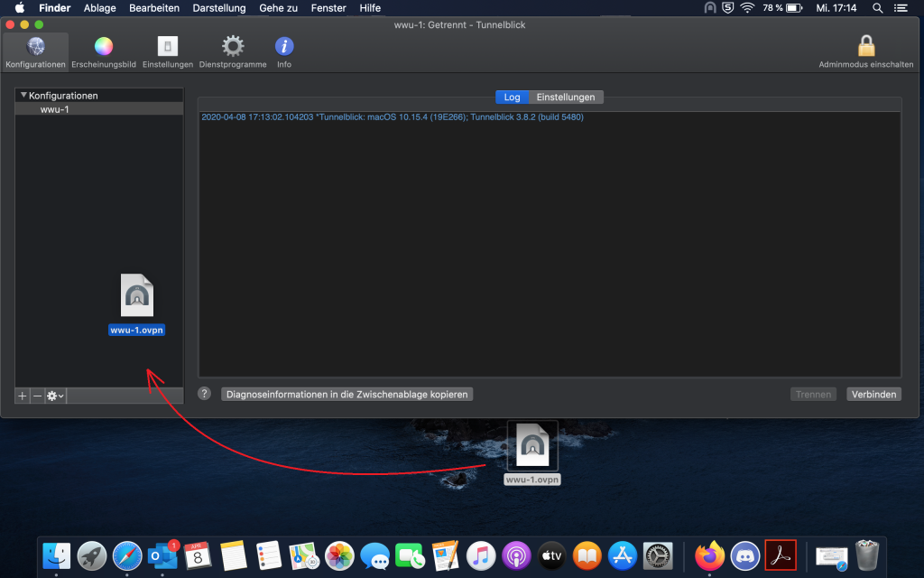The height and width of the screenshot is (578, 924).
Task: Open Books from the Dock
Action: pyautogui.click(x=587, y=555)
